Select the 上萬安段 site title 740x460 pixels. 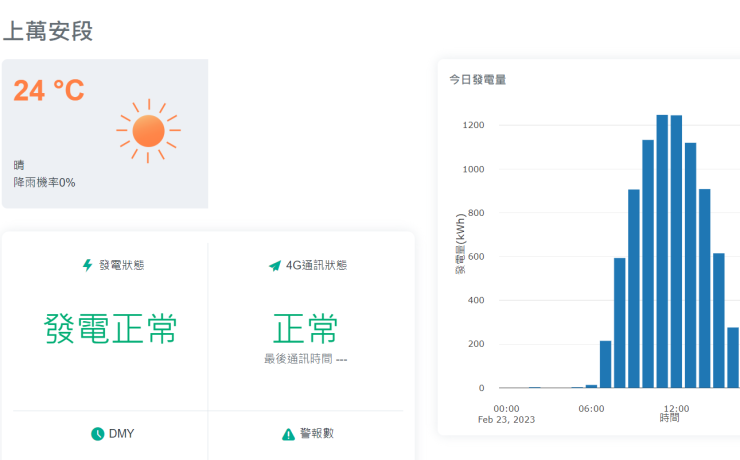pos(48,31)
